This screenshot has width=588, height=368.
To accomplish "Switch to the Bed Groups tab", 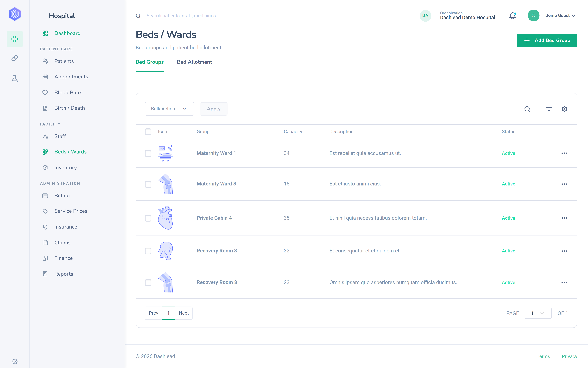I will (150, 62).
